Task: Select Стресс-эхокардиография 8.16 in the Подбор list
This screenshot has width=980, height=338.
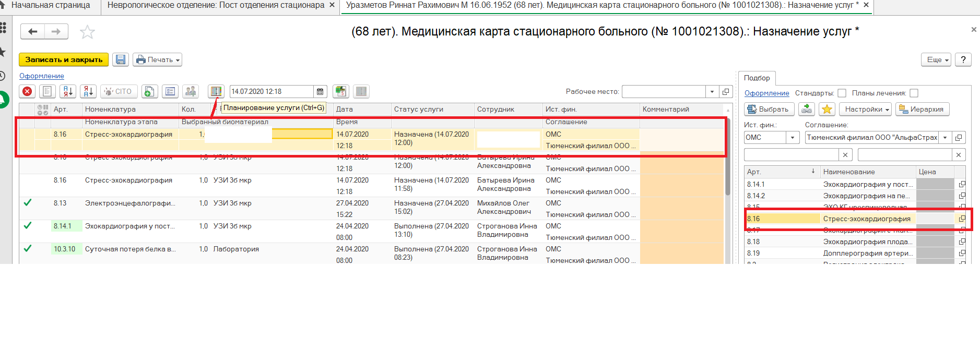Action: 866,219
